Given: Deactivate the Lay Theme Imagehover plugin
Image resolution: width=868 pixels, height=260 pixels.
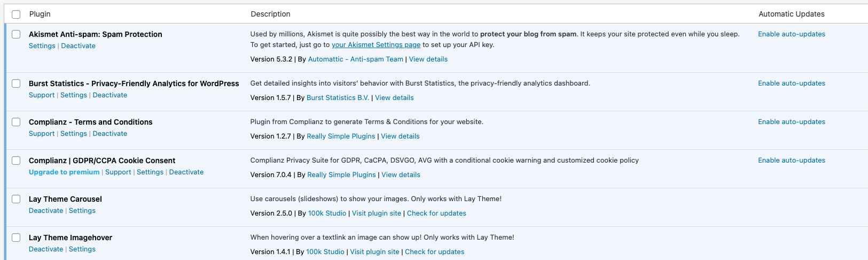Looking at the screenshot, I should (46, 249).
